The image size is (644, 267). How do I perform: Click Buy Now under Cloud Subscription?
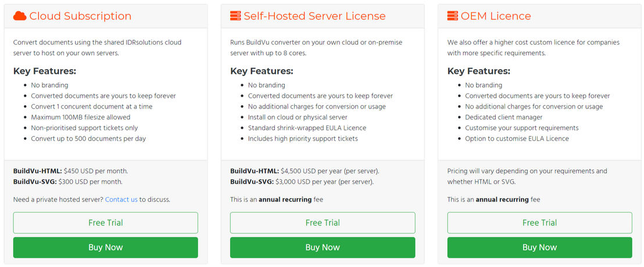pyautogui.click(x=106, y=247)
